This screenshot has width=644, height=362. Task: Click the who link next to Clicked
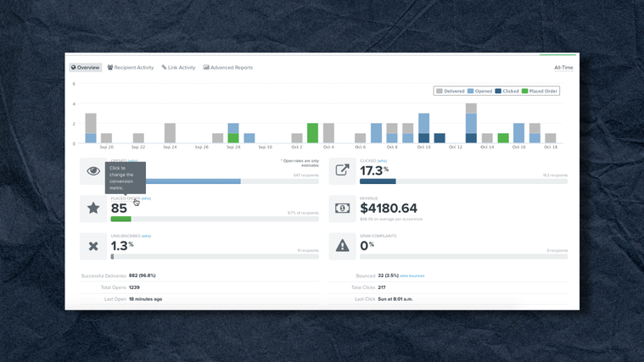(382, 161)
